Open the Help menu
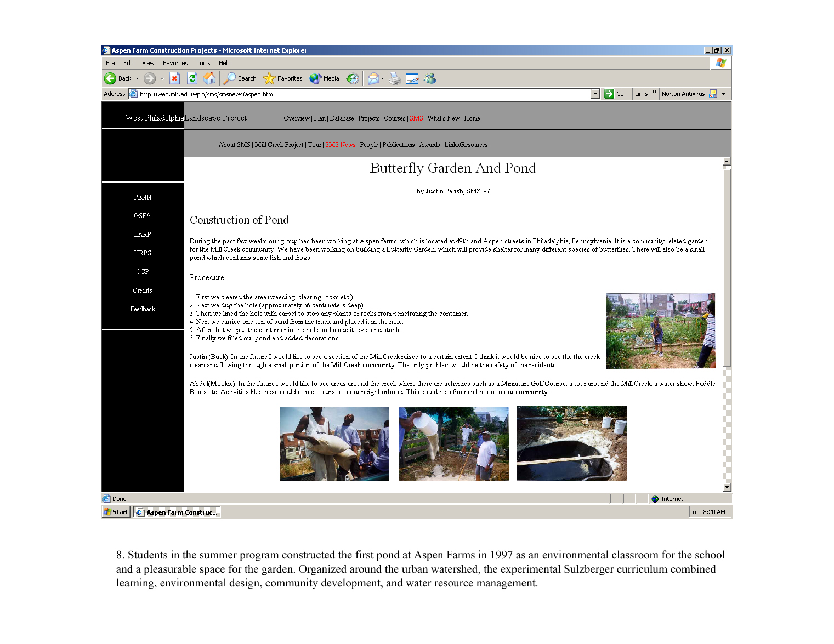This screenshot has width=834, height=644. [225, 63]
